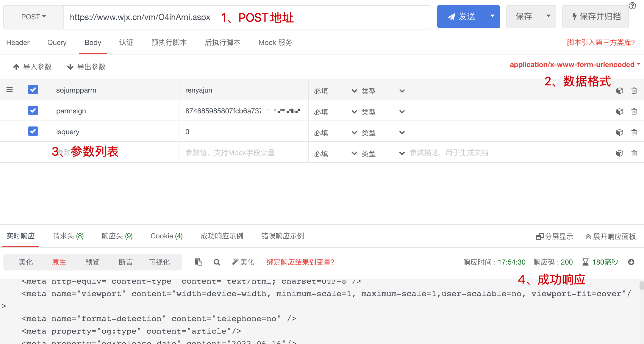The width and height of the screenshot is (644, 344).
Task: Select the Body tab
Action: 93,43
